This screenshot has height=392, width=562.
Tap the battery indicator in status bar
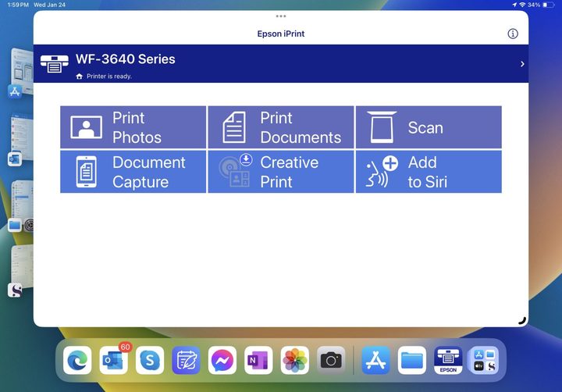click(548, 5)
